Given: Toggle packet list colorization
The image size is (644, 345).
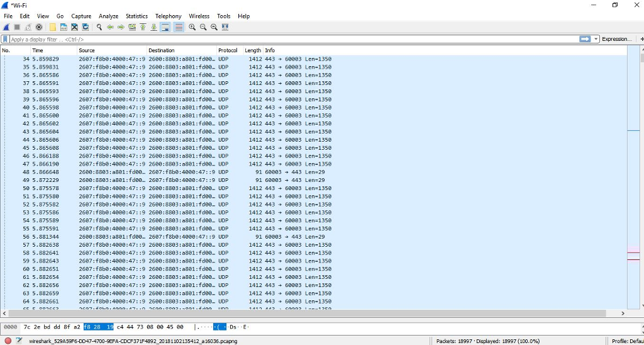Looking at the screenshot, I should click(x=179, y=27).
